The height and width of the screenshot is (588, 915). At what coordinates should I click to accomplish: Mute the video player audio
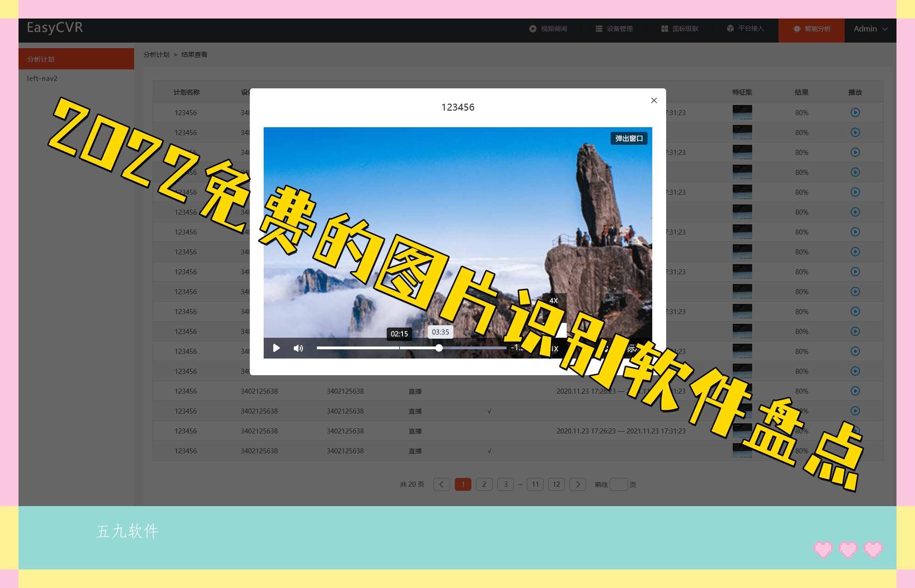(x=298, y=348)
